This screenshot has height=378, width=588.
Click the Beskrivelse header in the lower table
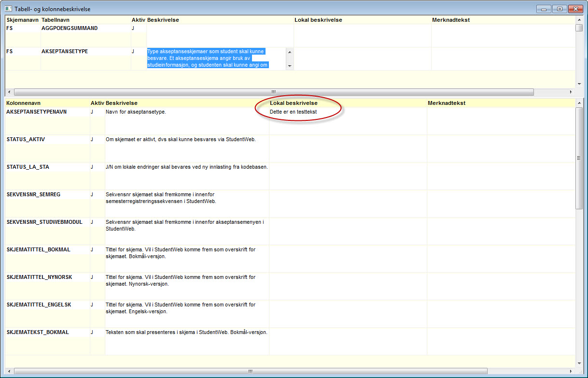122,103
